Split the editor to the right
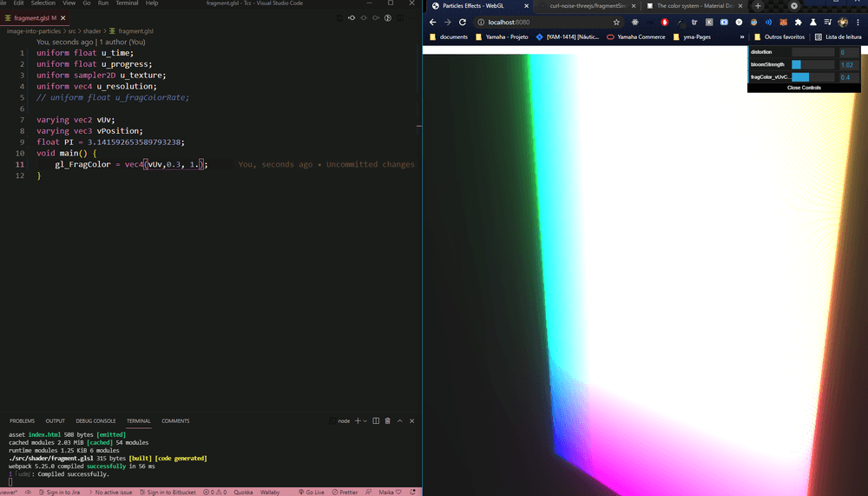The image size is (868, 496). 401,17
